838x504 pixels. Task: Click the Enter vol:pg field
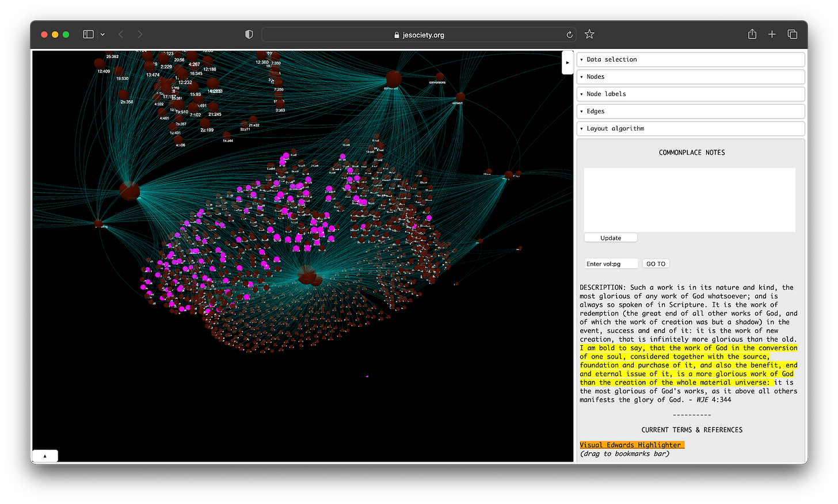pyautogui.click(x=611, y=264)
